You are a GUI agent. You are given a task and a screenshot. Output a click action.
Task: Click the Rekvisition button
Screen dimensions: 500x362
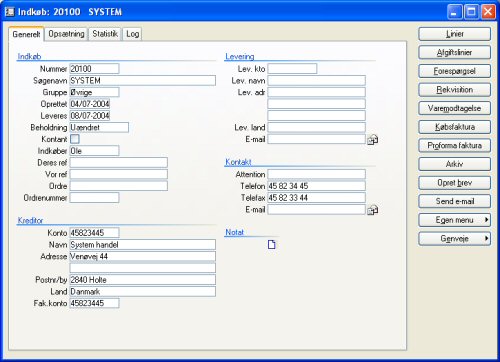(455, 90)
